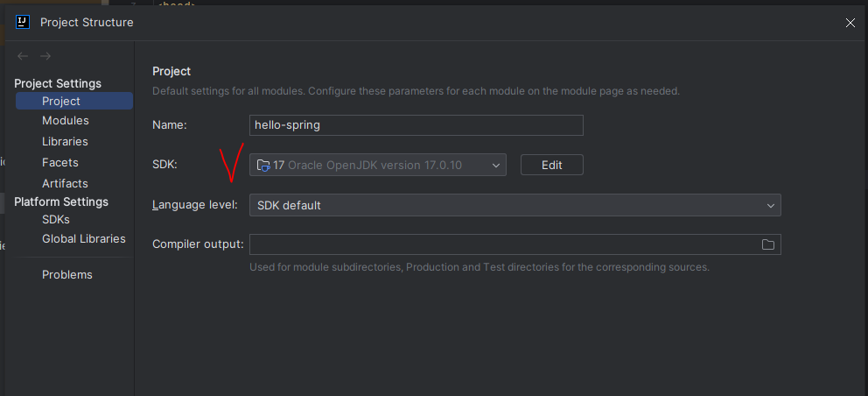Image resolution: width=868 pixels, height=396 pixels.
Task: Click the Edit button next to SDK
Action: pos(552,165)
